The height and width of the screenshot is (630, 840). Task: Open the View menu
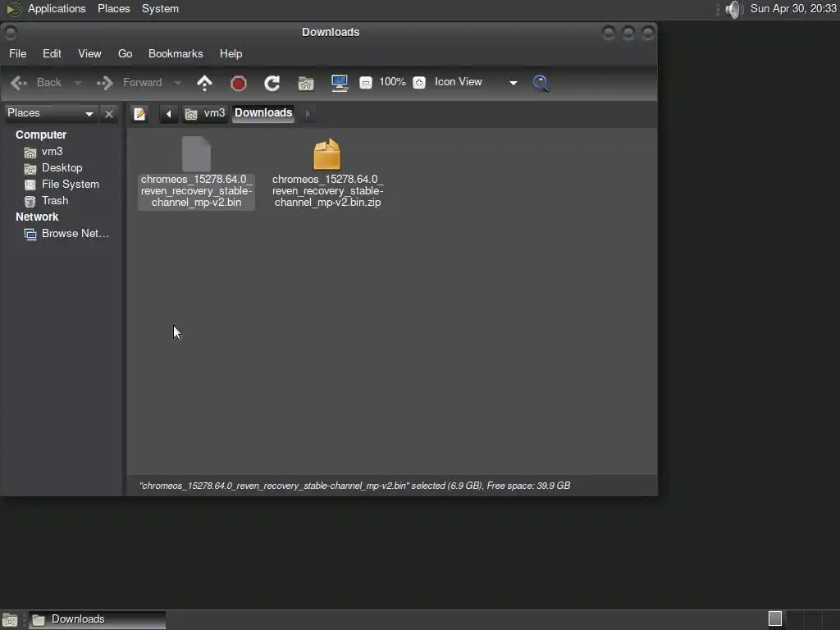(89, 53)
